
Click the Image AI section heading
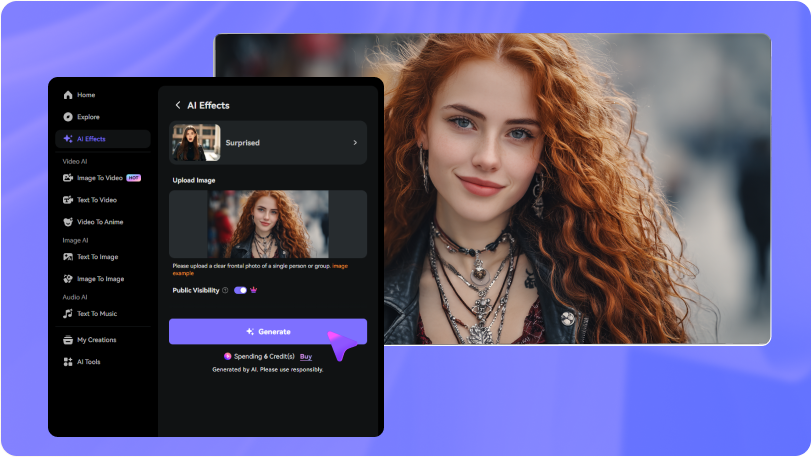[x=76, y=240]
